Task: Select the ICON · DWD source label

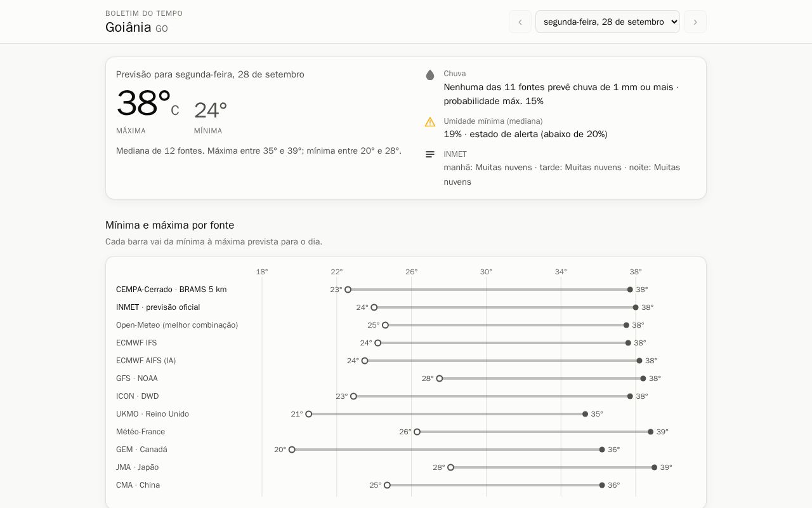Action: click(x=138, y=396)
